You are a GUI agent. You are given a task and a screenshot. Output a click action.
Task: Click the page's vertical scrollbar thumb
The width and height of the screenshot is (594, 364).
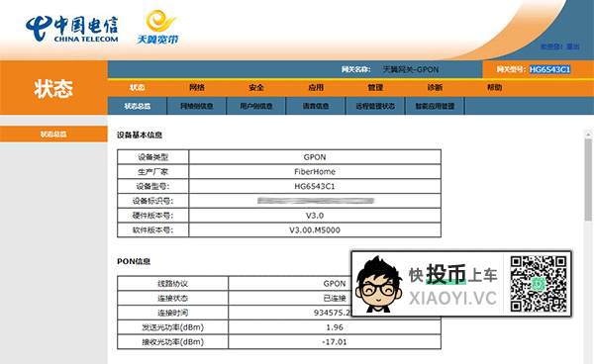[x=588, y=179]
